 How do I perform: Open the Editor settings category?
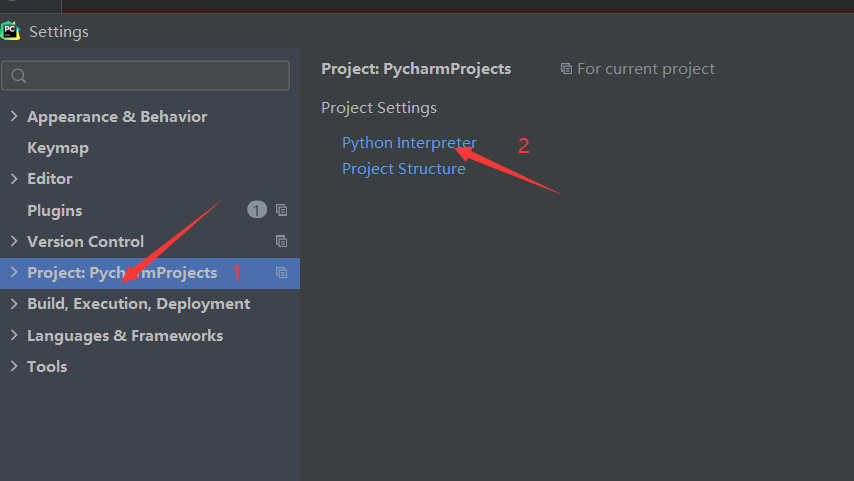pos(50,179)
